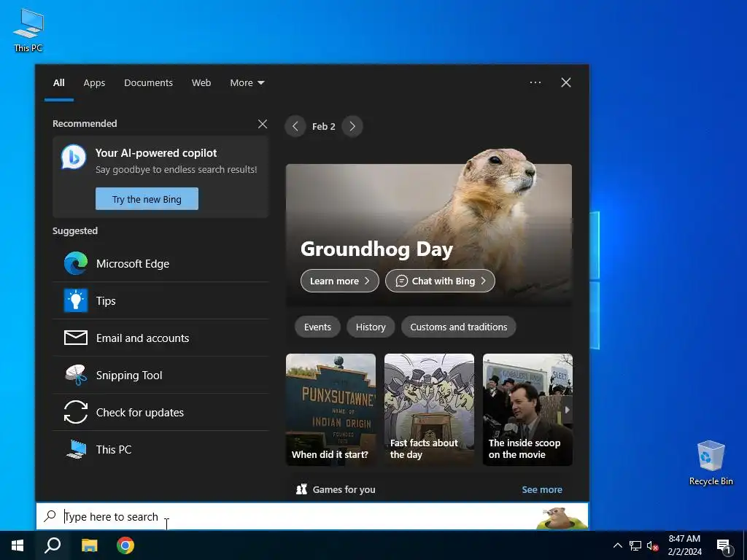Switch to the Documents tab

coord(148,82)
